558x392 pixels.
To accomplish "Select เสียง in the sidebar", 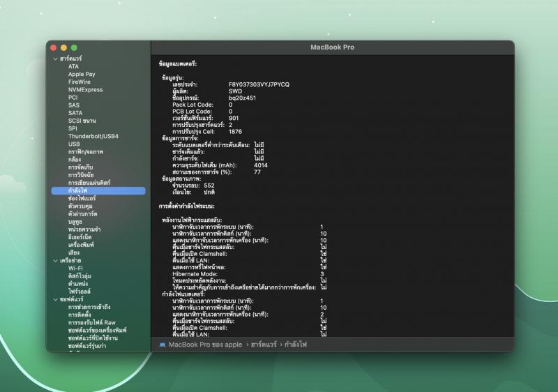I will point(74,253).
